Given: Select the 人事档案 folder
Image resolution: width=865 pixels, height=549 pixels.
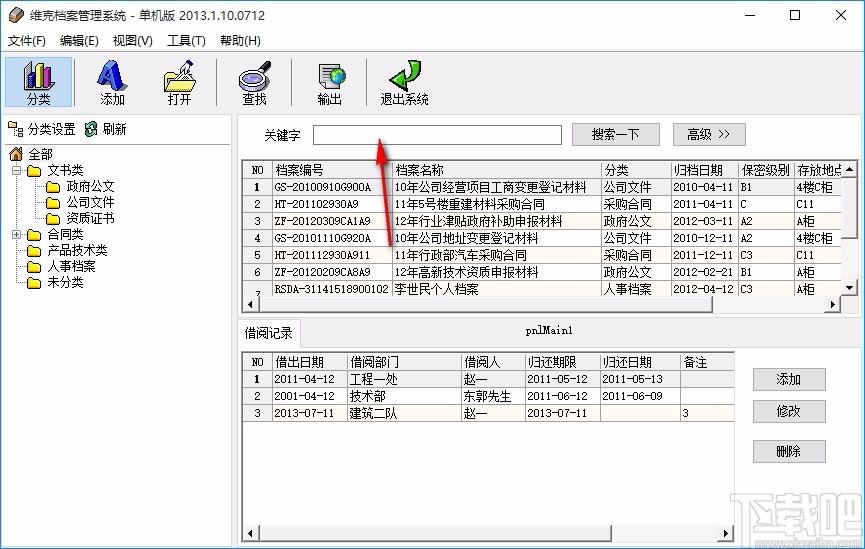Looking at the screenshot, I should 62,266.
